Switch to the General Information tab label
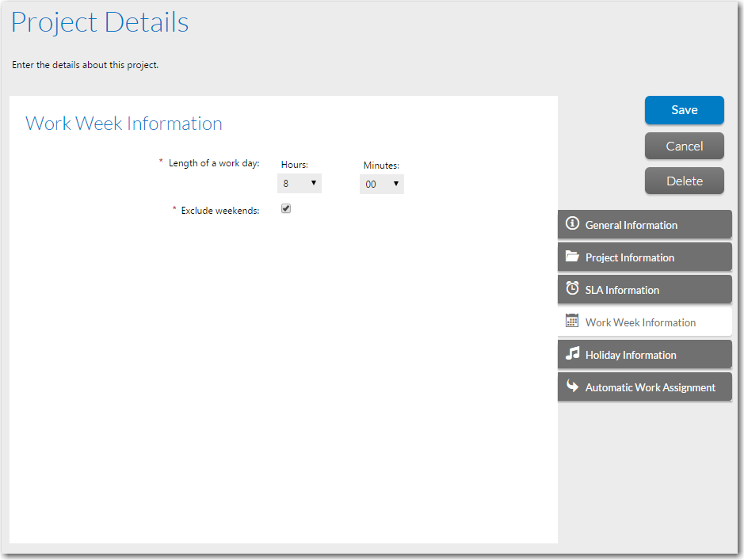This screenshot has width=744, height=560. pyautogui.click(x=631, y=225)
